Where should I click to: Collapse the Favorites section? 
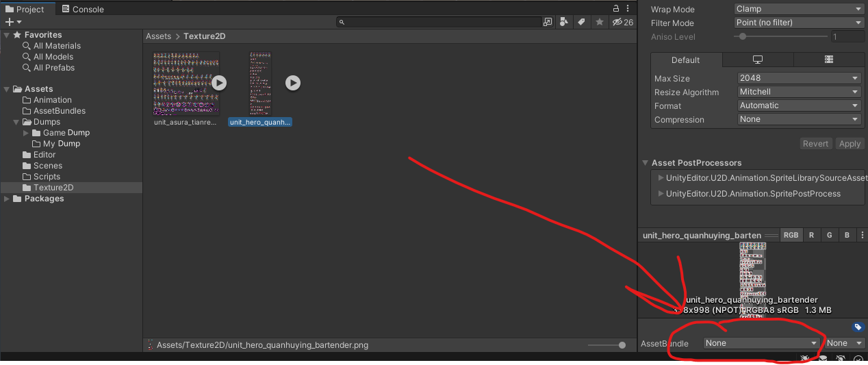6,35
